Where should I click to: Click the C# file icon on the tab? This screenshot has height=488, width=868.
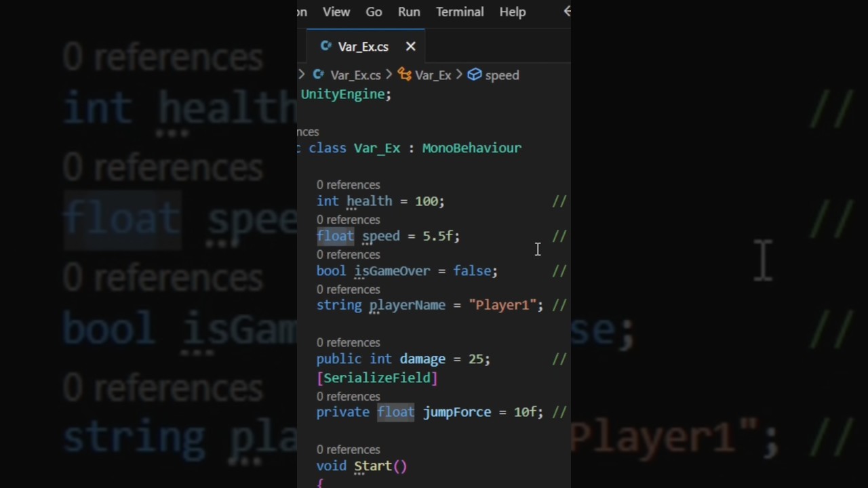pyautogui.click(x=326, y=46)
